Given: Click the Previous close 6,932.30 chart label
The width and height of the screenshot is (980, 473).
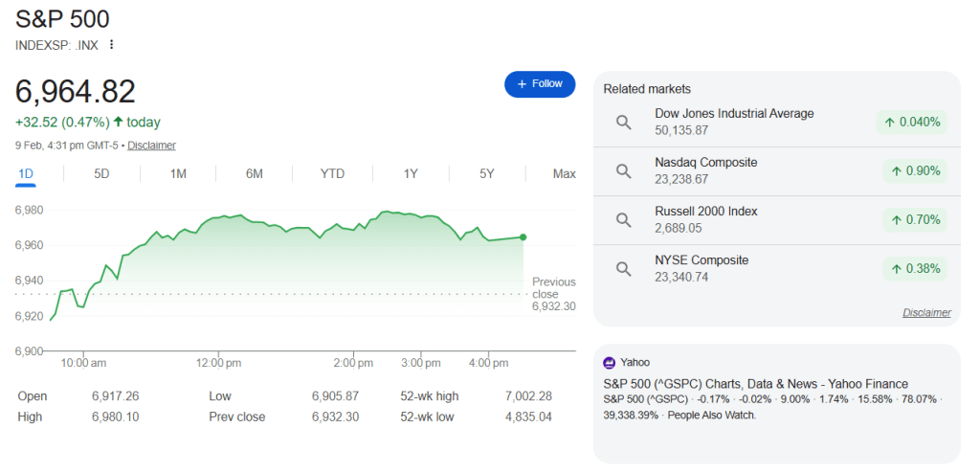Looking at the screenshot, I should [554, 294].
